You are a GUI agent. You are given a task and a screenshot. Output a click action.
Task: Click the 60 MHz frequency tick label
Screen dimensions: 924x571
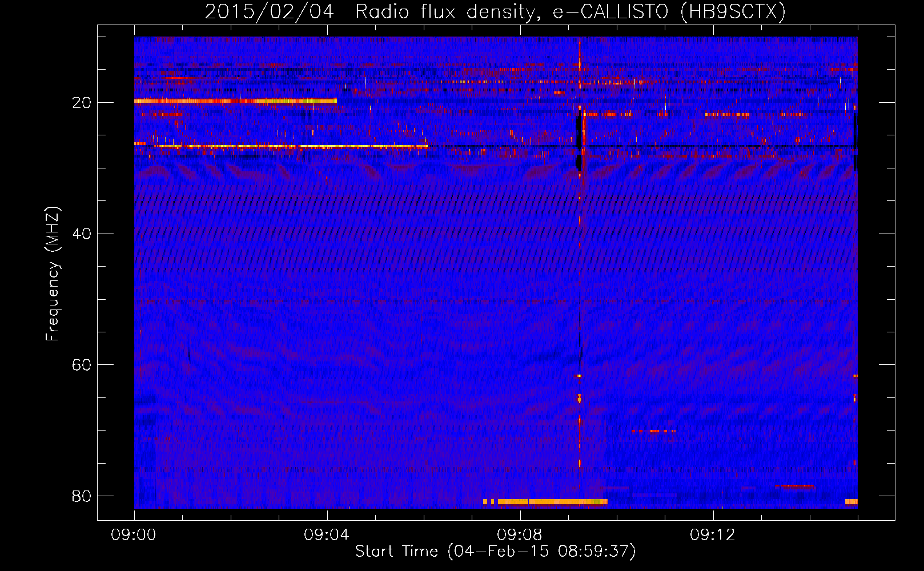click(82, 365)
